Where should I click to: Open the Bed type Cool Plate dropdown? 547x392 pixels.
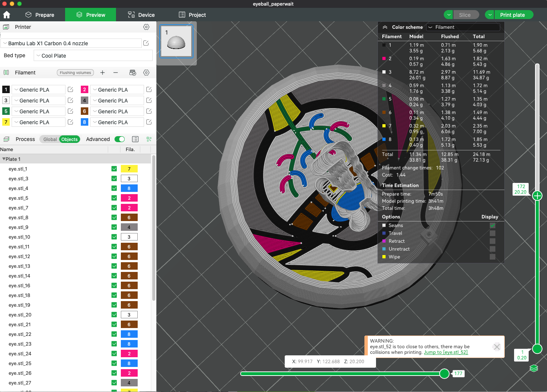93,55
